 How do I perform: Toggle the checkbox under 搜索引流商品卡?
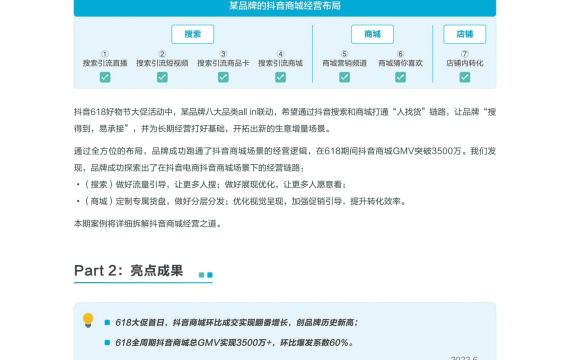223,77
